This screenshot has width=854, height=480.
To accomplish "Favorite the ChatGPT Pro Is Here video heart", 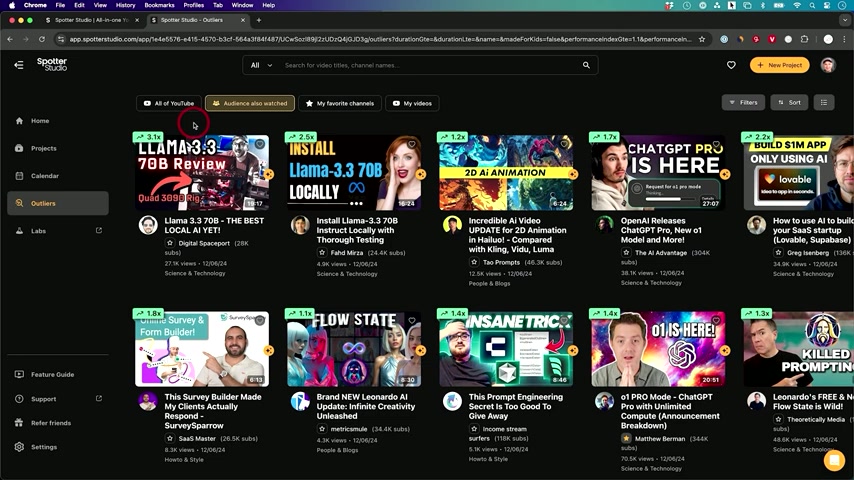I will coord(716,144).
